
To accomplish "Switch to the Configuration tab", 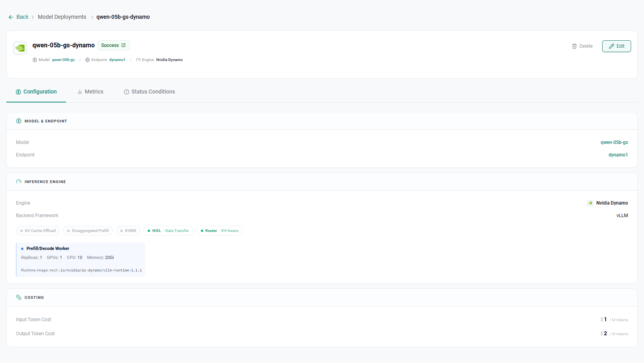I will point(36,92).
